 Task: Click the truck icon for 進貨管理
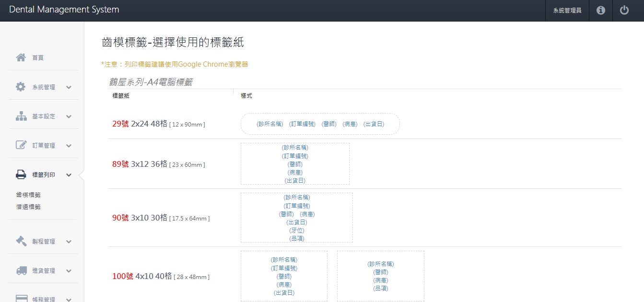point(21,270)
